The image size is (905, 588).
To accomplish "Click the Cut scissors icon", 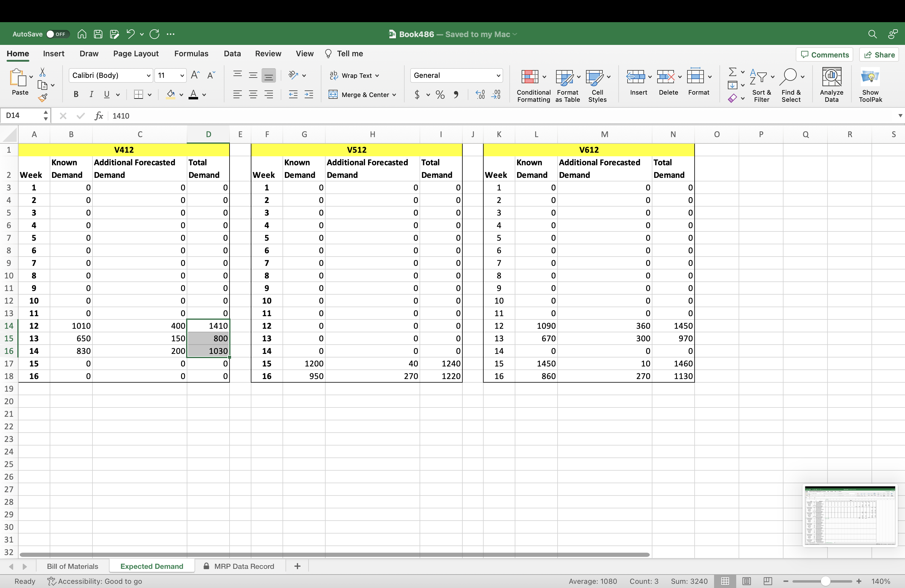I will pos(42,72).
